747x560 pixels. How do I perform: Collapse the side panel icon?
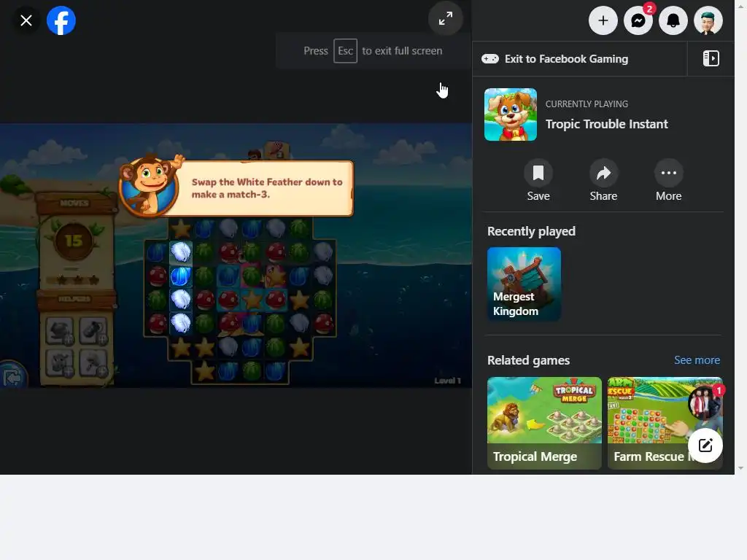coord(711,58)
